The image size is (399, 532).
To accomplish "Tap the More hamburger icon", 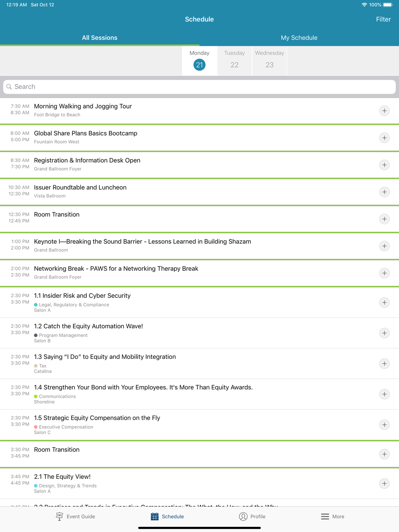I will [x=325, y=516].
